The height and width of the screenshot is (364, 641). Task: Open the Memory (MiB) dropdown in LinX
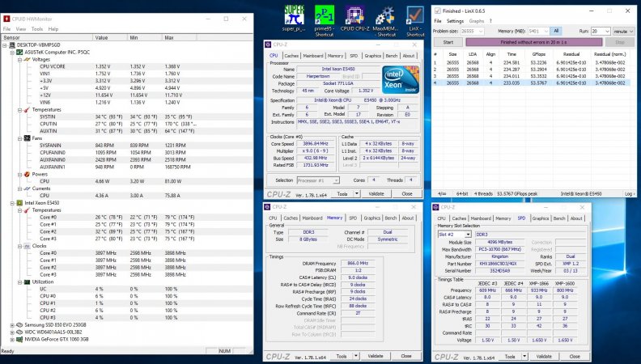[546, 31]
